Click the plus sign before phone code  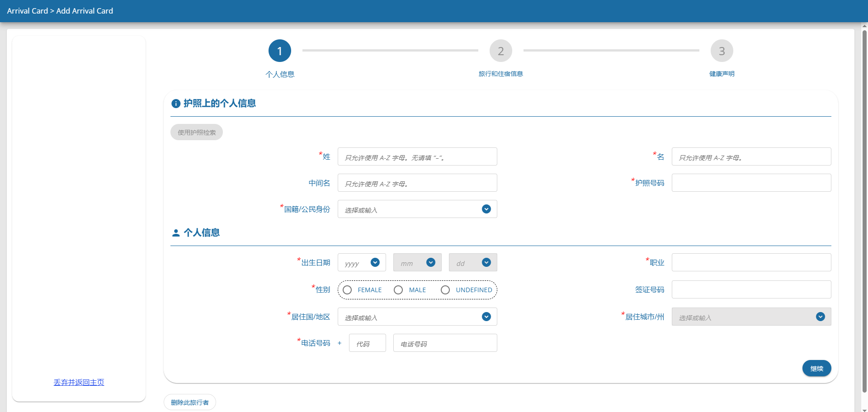[x=340, y=343]
